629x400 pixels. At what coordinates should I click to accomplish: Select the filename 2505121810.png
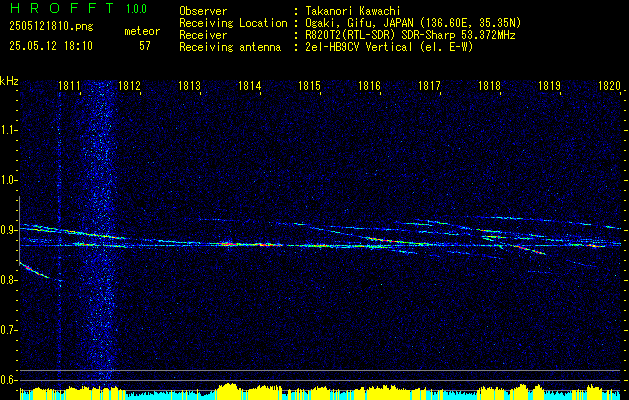pos(51,27)
